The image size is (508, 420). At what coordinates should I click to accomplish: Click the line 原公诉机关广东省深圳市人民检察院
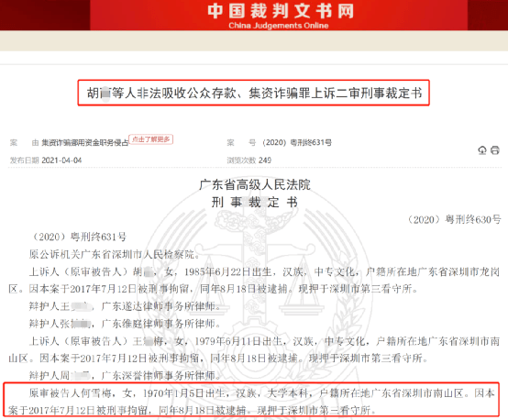[x=115, y=254]
